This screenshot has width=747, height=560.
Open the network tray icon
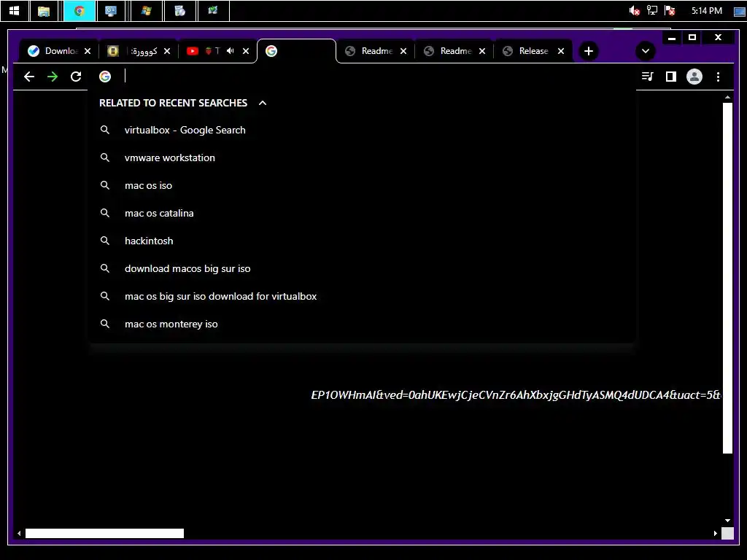(x=651, y=10)
